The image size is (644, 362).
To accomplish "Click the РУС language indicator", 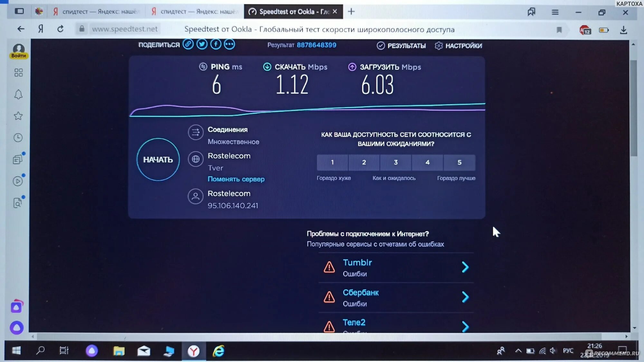I will [x=568, y=350].
